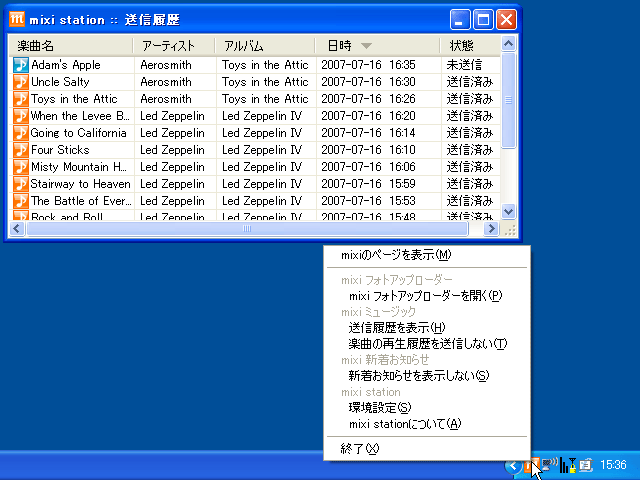Viewport: 640px width, 480px height.
Task: Select the song title Misty Mountain H...
Action: pos(79,167)
